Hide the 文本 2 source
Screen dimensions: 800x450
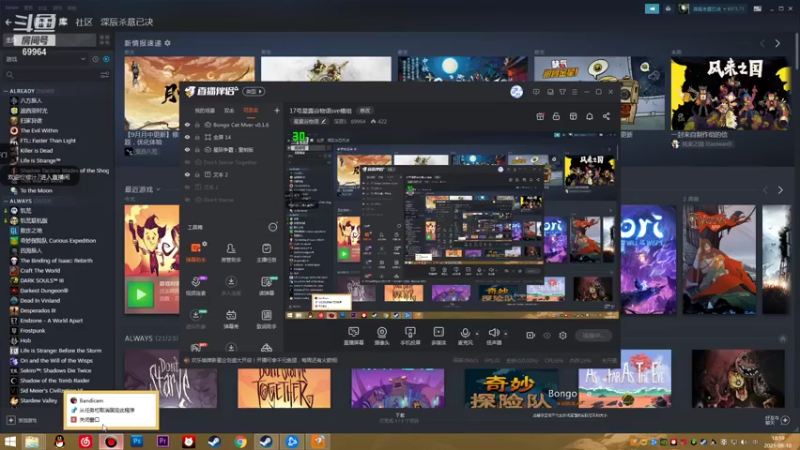187,174
